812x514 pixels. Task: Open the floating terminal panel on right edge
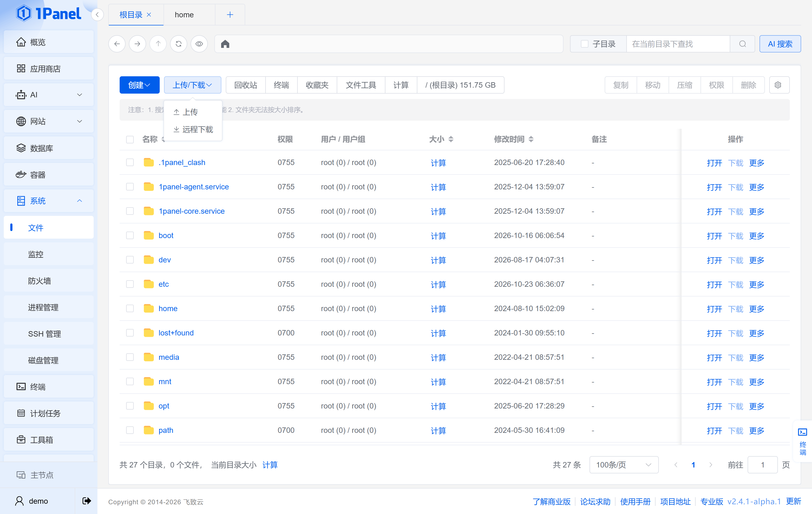coord(803,441)
